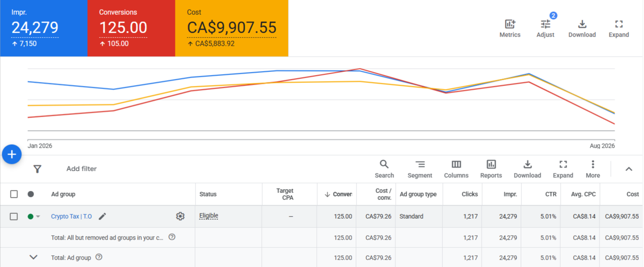This screenshot has height=267, width=644.
Task: Open the Crypto Tax | T.O ad group
Action: (x=72, y=216)
